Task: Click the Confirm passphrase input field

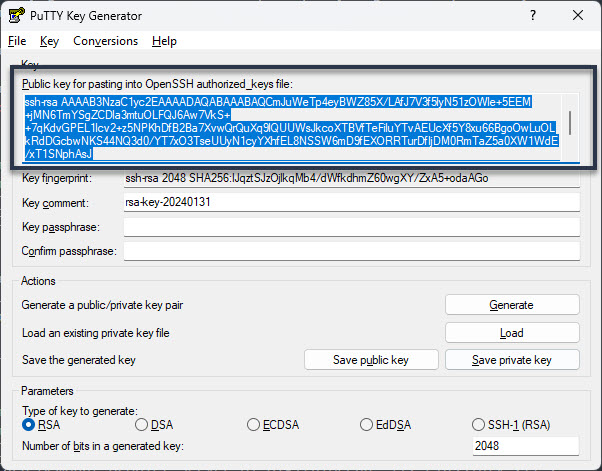Action: pos(351,251)
